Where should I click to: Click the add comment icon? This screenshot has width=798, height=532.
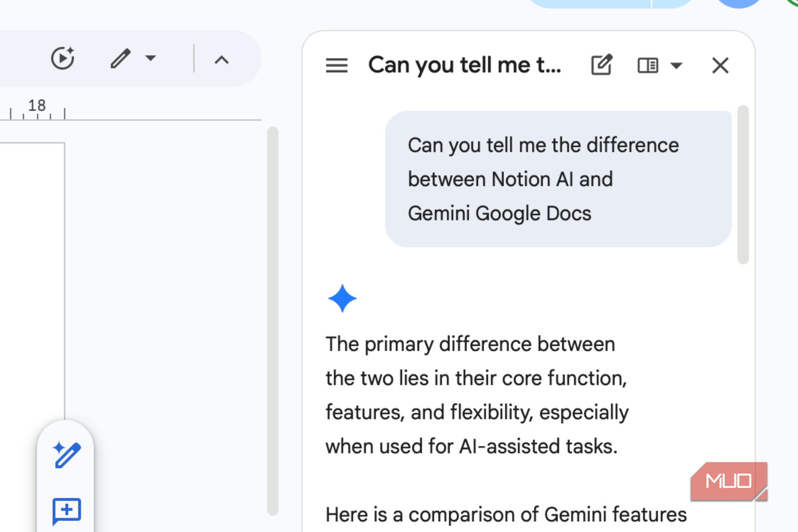[x=66, y=511]
